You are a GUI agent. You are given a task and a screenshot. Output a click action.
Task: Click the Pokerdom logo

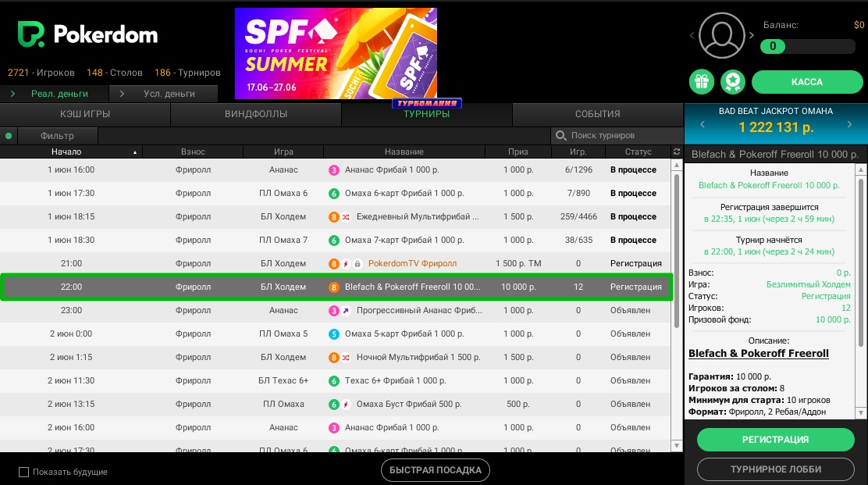tap(87, 34)
